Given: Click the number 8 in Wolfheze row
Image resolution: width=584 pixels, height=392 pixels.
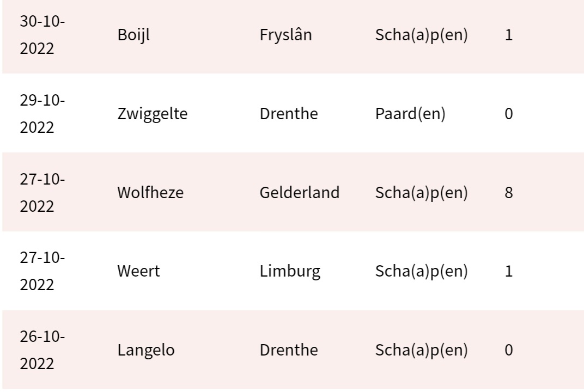Looking at the screenshot, I should [x=509, y=193].
